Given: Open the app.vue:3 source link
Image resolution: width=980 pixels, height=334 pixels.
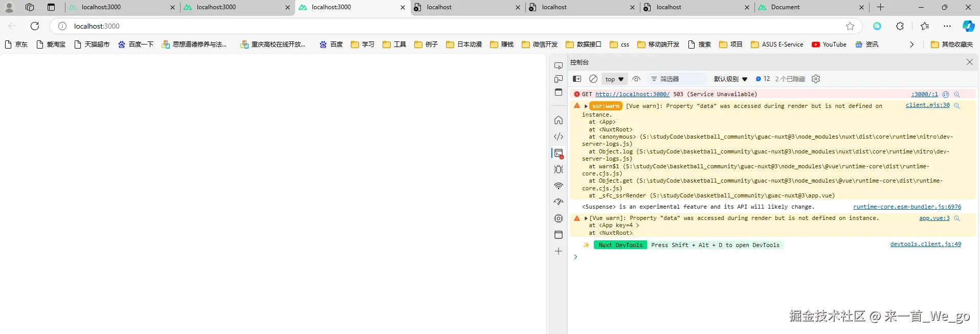Looking at the screenshot, I should (x=934, y=218).
